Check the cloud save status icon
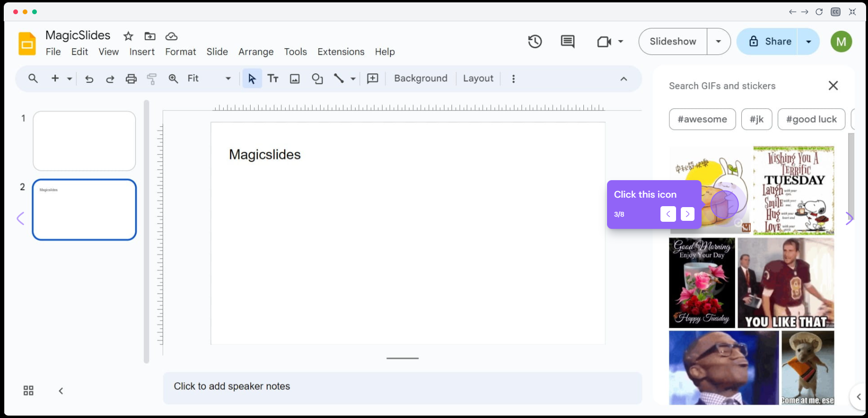 171,36
